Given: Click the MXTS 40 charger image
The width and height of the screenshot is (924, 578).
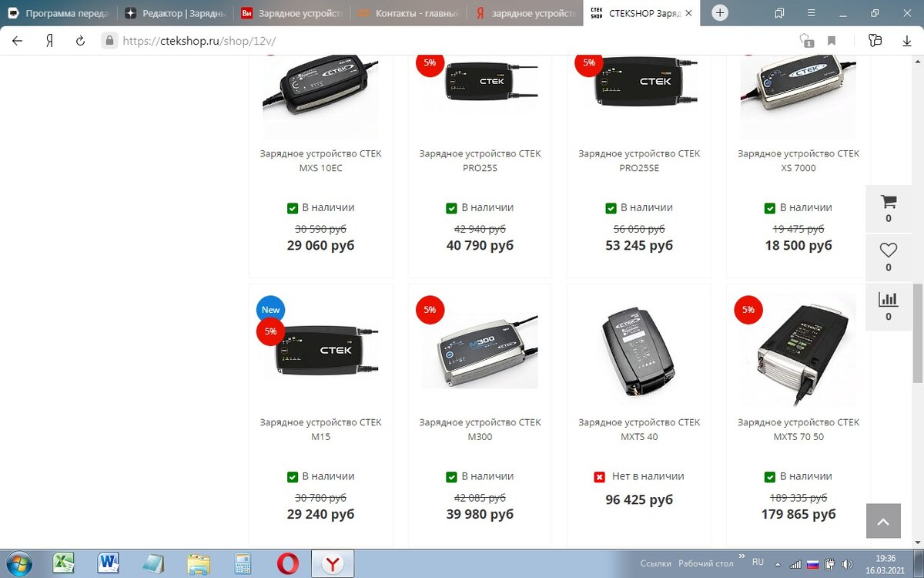Looking at the screenshot, I should [x=639, y=351].
